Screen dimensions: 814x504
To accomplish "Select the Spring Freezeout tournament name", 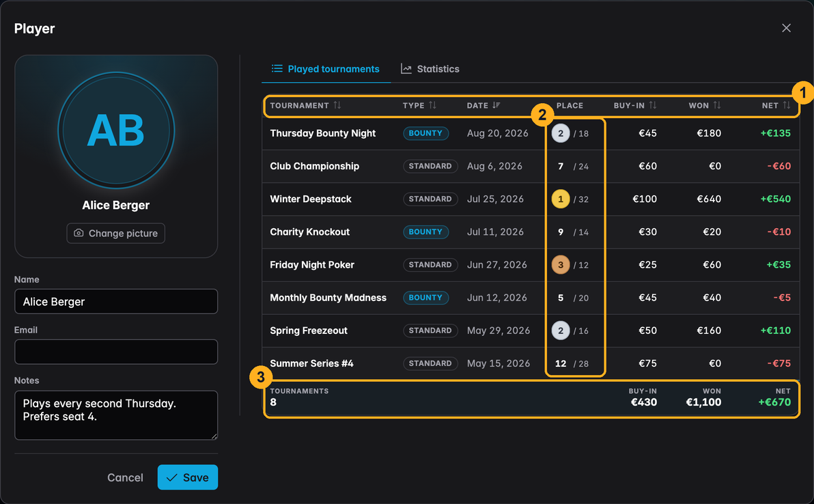I will coord(309,331).
